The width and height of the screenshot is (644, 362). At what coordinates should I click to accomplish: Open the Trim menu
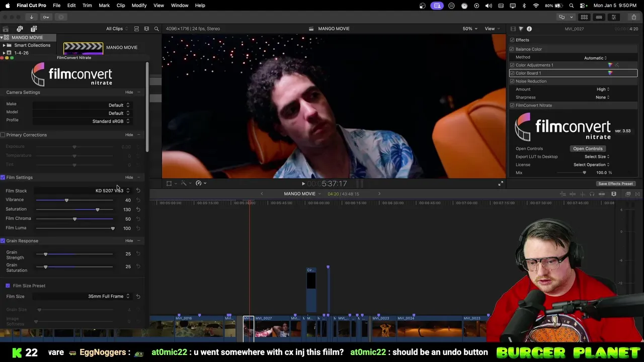87,6
